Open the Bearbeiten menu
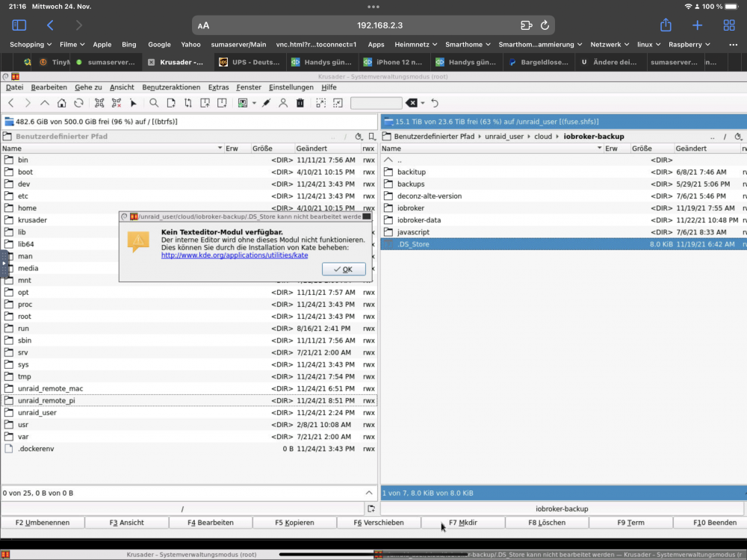 pos(49,87)
